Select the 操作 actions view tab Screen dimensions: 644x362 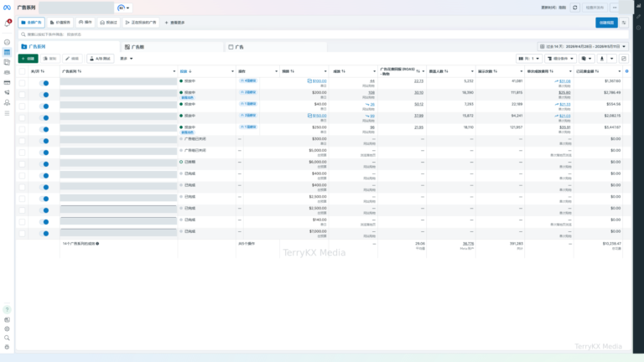[86, 23]
